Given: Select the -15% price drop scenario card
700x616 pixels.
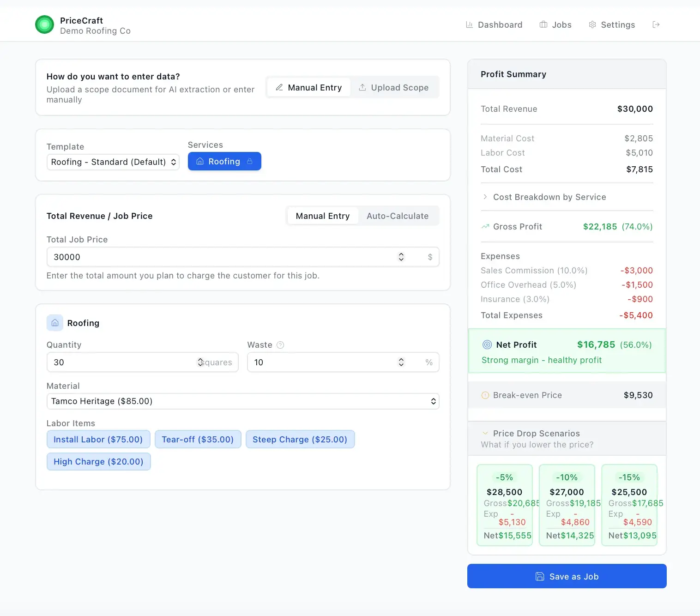Looking at the screenshot, I should pyautogui.click(x=629, y=505).
